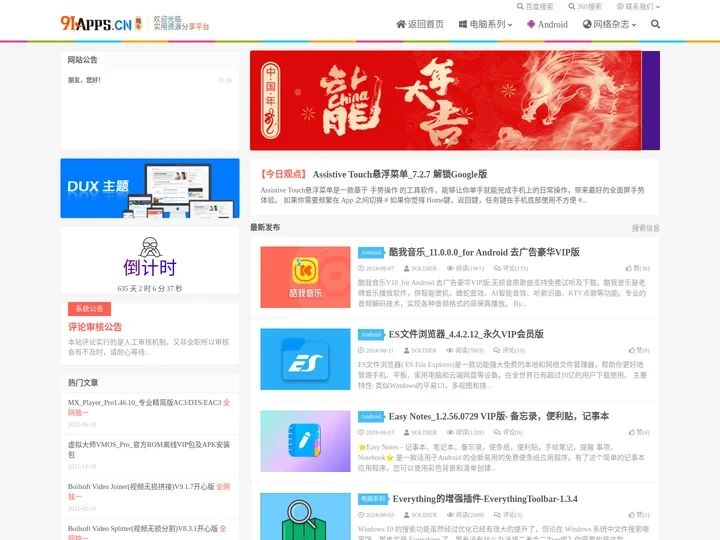Click the 电脑系列 tag on Everything post
This screenshot has height=540, width=720.
373,499
